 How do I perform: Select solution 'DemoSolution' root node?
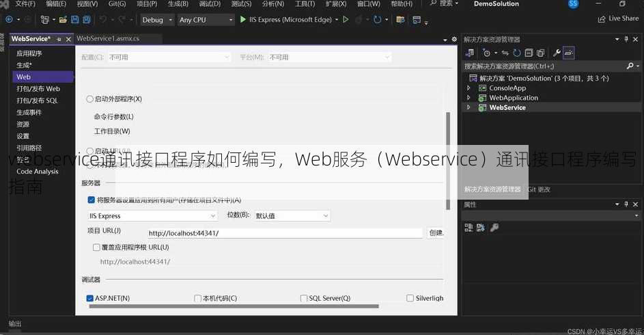(x=544, y=78)
